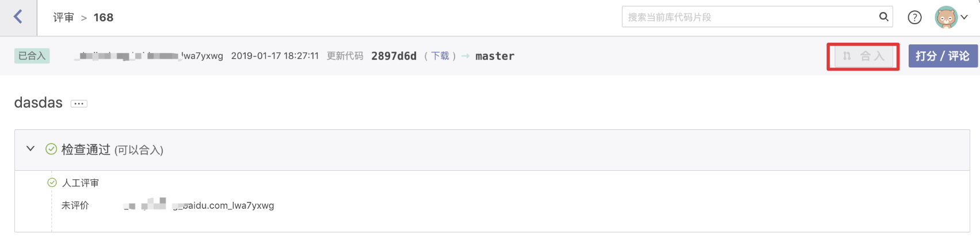Image resolution: width=980 pixels, height=237 pixels.
Task: Click the merge icon in 合入 button
Action: point(847,56)
